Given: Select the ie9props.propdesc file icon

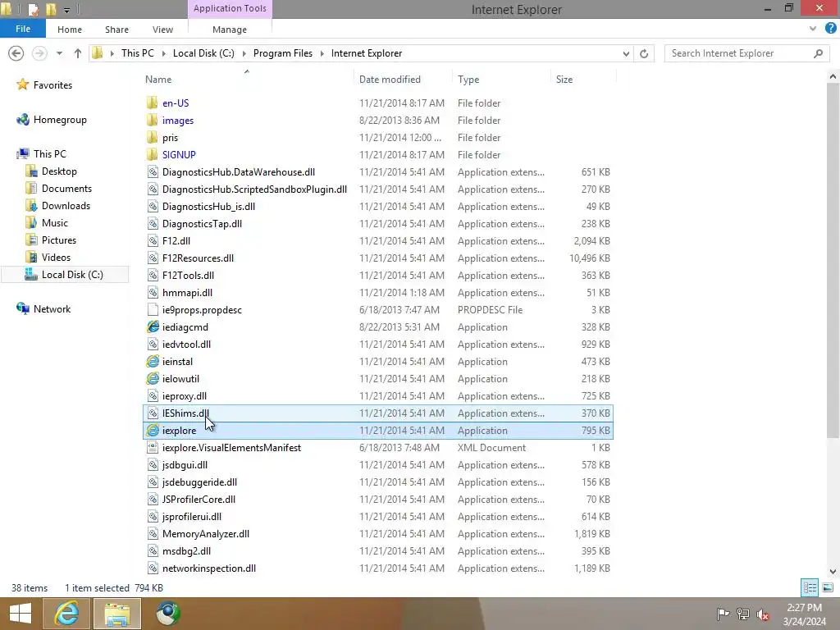Looking at the screenshot, I should [x=153, y=309].
